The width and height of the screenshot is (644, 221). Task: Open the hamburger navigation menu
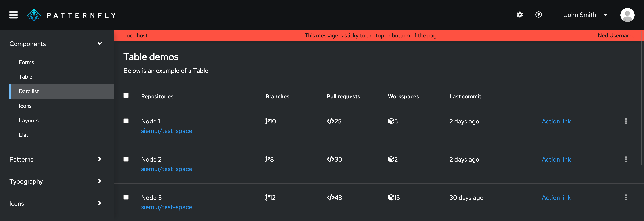click(13, 15)
